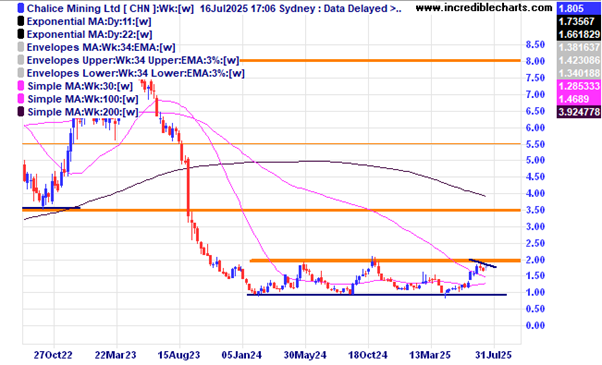This screenshot has width=602, height=365.
Task: Click the Exponential MA:Dy:22 black legend swatch
Action: pyautogui.click(x=21, y=34)
